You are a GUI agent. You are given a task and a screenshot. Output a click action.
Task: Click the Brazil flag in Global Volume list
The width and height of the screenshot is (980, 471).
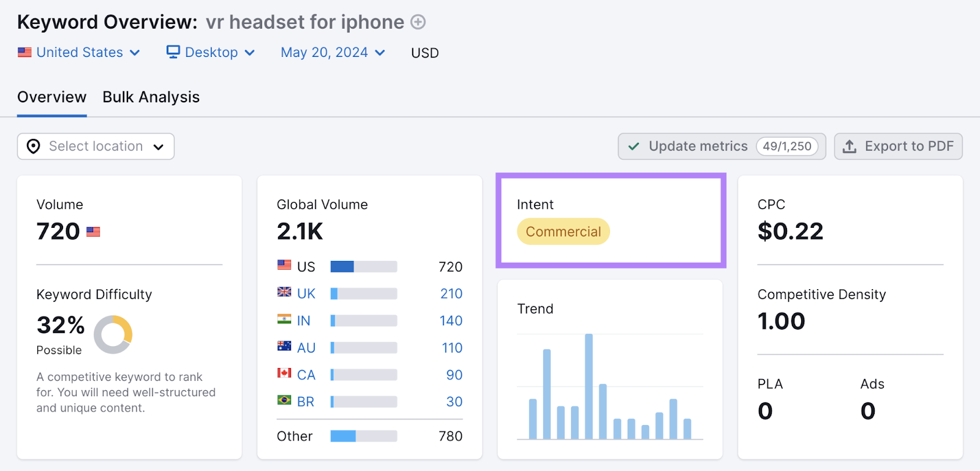click(284, 401)
